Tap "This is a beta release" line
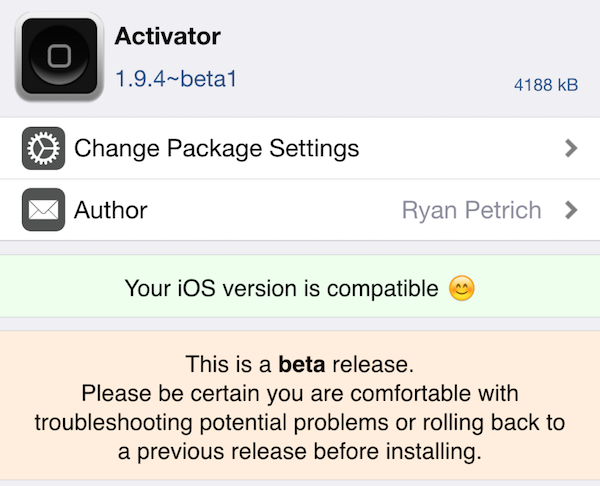 [300, 362]
